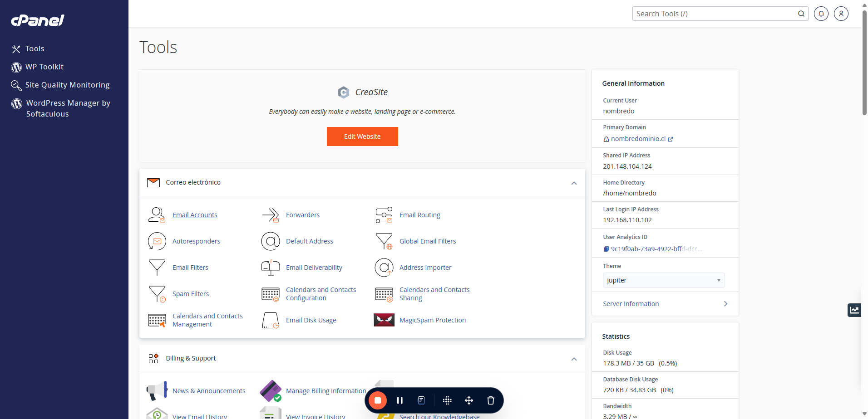This screenshot has width=868, height=419.
Task: Click the cPanel logo
Action: pyautogui.click(x=38, y=20)
